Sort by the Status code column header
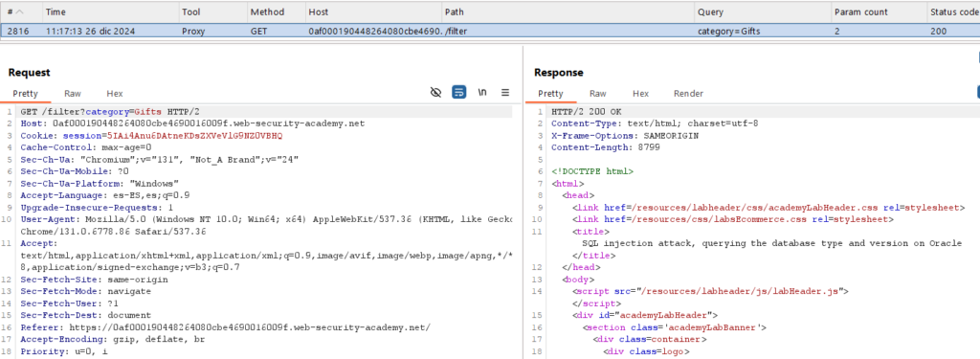The width and height of the screenshot is (980, 359). click(953, 11)
